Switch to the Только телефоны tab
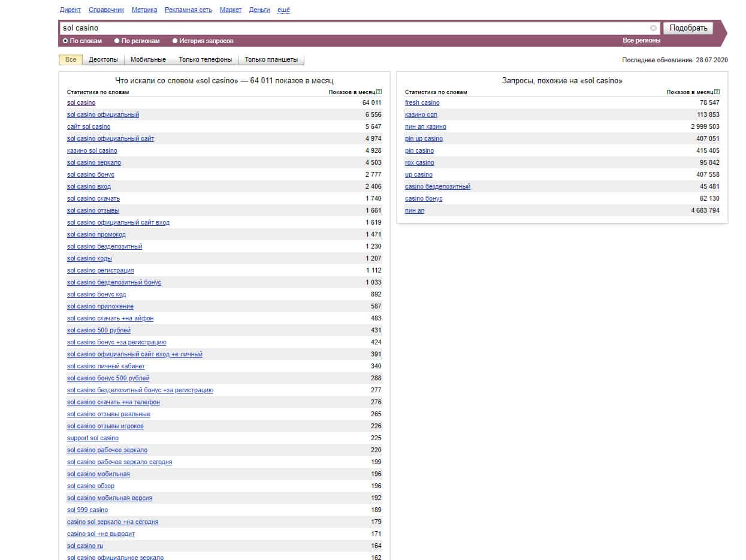Screen dimensions: 746x560 point(205,60)
